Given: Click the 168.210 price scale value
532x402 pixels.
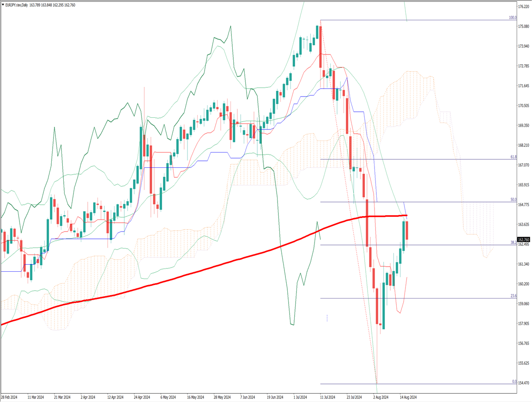Looking at the screenshot, I should click(524, 145).
